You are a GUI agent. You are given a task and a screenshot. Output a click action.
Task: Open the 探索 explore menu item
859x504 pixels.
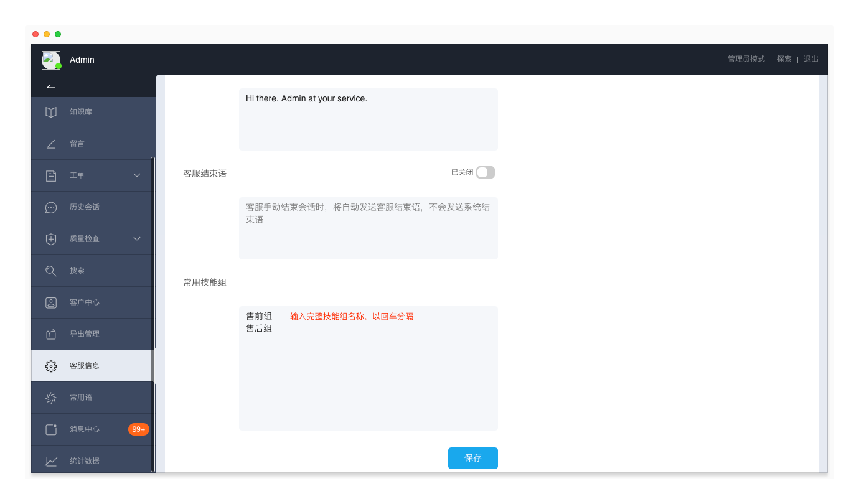pyautogui.click(x=784, y=58)
